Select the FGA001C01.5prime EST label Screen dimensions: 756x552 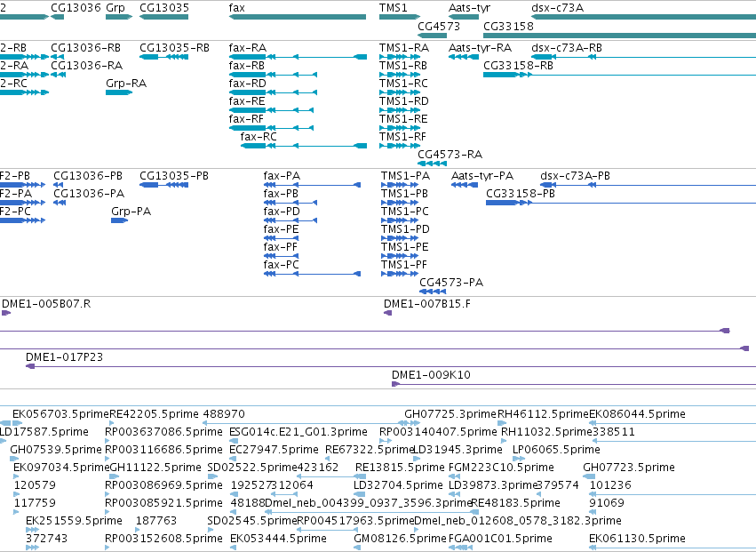click(500, 539)
